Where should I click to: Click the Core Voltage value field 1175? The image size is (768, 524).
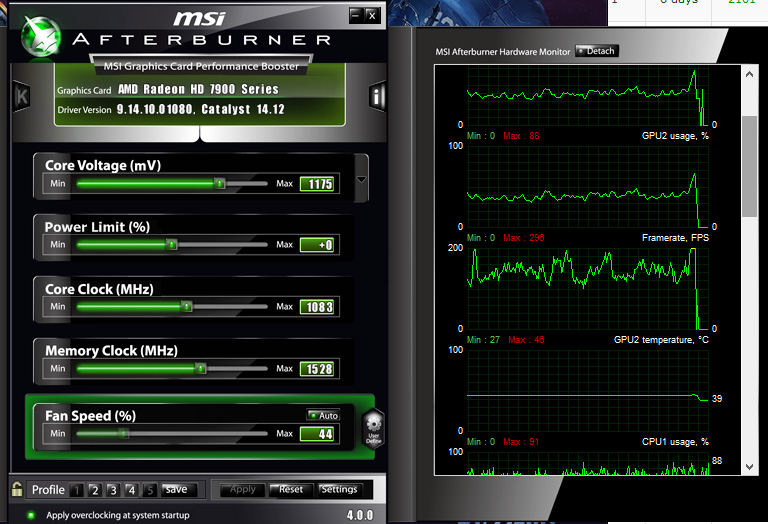click(x=317, y=184)
